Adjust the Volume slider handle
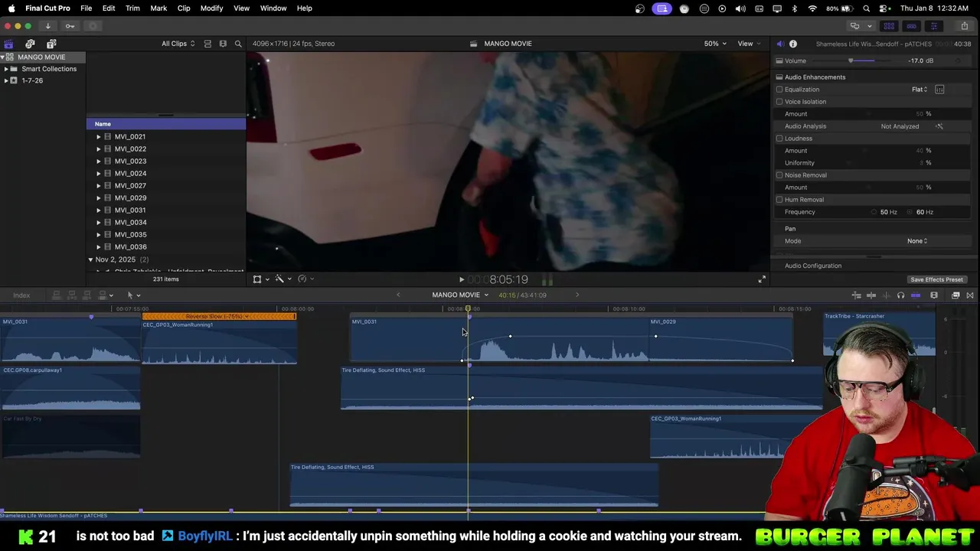 click(851, 61)
